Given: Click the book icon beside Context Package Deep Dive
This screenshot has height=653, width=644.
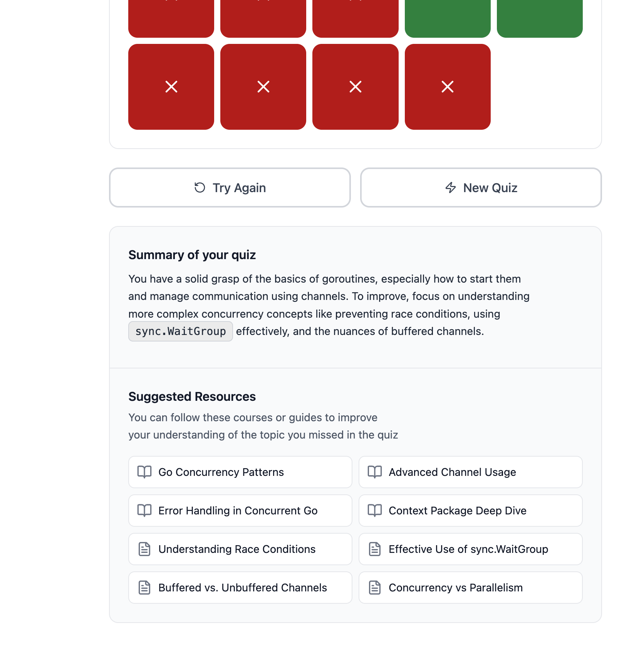Looking at the screenshot, I should pos(375,511).
